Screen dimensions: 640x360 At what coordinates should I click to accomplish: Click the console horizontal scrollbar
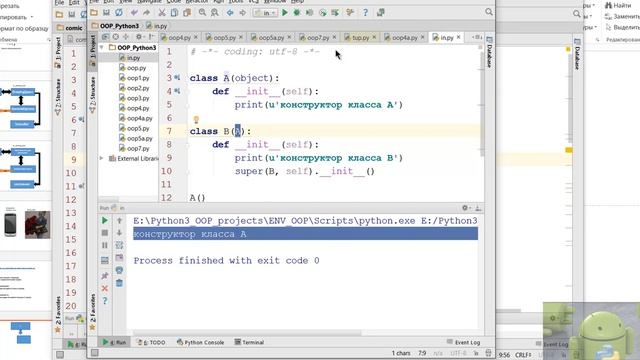[x=247, y=333]
